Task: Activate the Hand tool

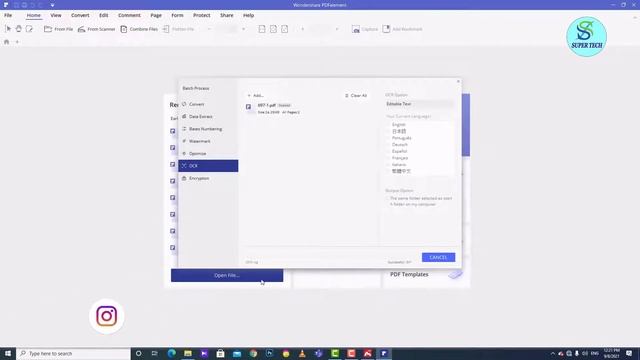Action: [x=18, y=29]
